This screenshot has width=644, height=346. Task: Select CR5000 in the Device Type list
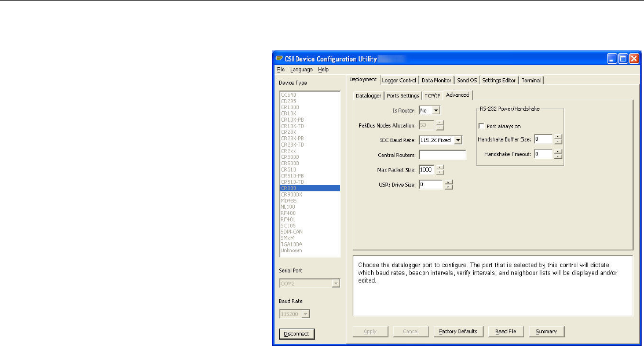click(310, 163)
